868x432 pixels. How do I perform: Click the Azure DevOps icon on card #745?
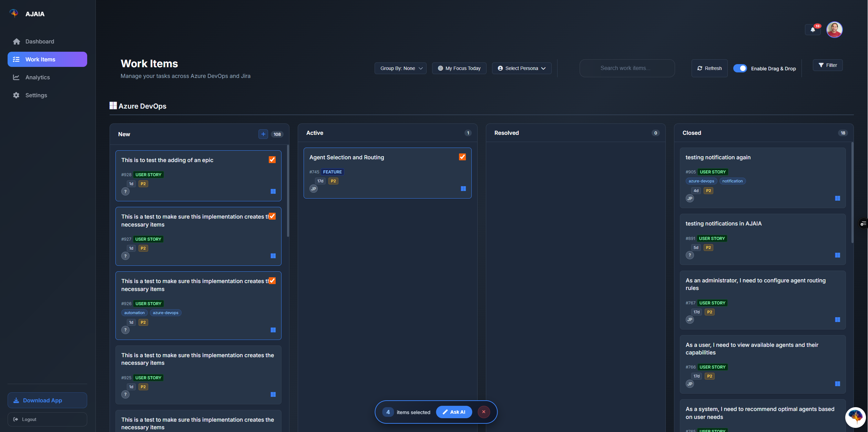click(463, 189)
